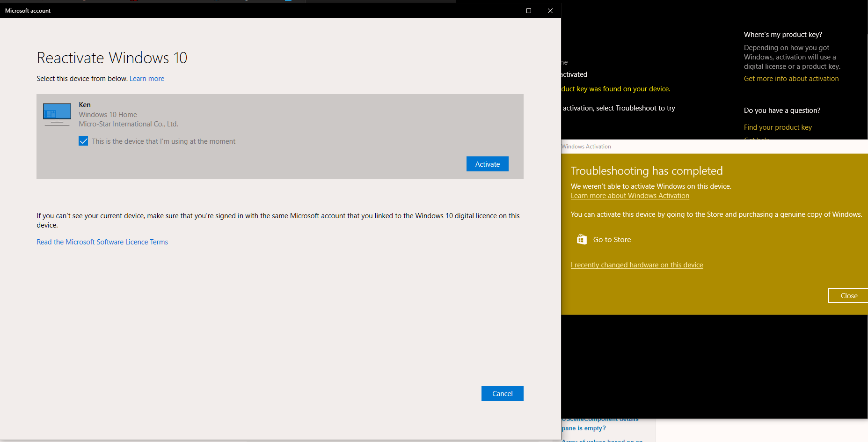Click the Windows Activation dialog title
Screen dimensions: 868x442
pyautogui.click(x=586, y=147)
